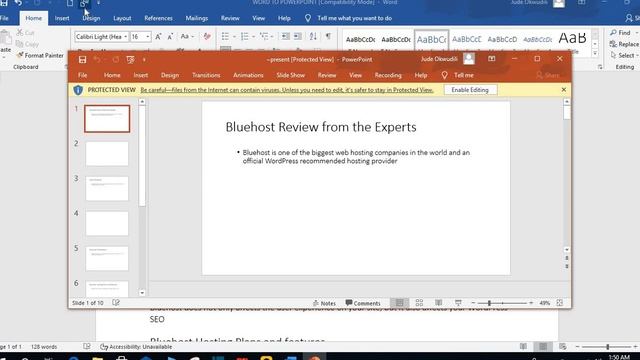
Task: Click the Accessibility: Unavailable status in Word
Action: pyautogui.click(x=136, y=347)
